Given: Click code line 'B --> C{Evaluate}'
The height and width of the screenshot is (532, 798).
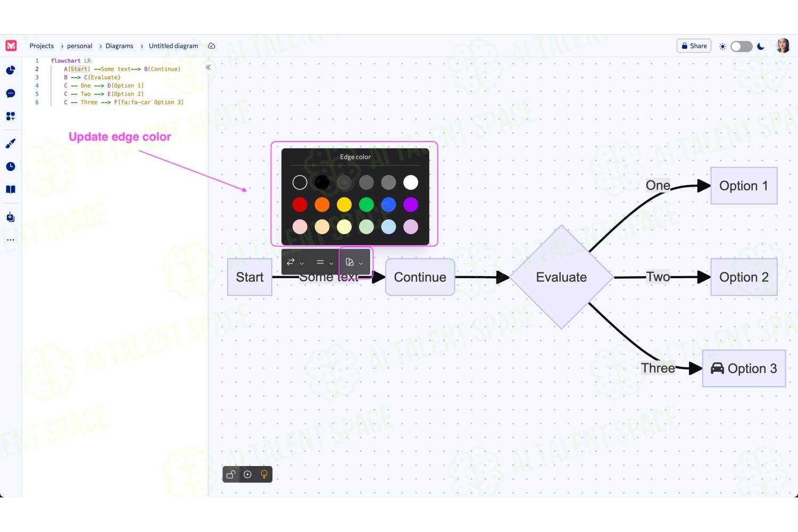Looking at the screenshot, I should click(92, 77).
